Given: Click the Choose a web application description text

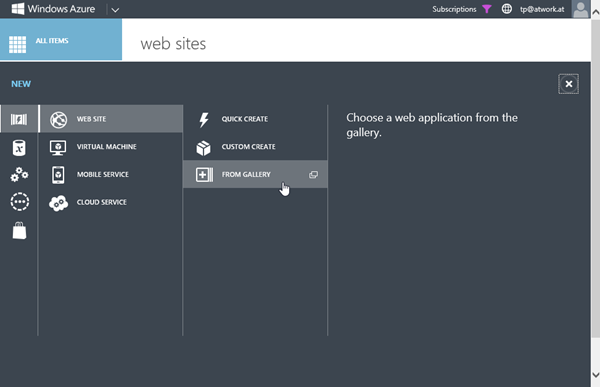Looking at the screenshot, I should click(x=432, y=125).
